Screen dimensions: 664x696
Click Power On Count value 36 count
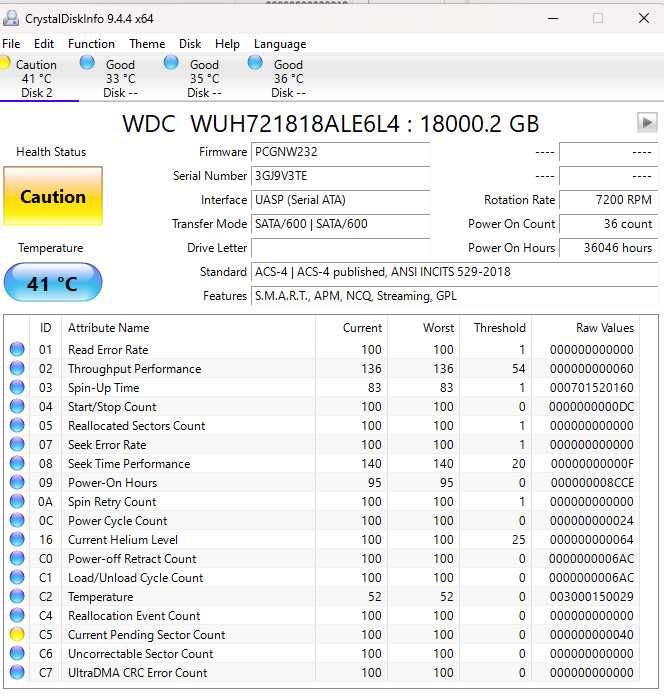pyautogui.click(x=608, y=224)
